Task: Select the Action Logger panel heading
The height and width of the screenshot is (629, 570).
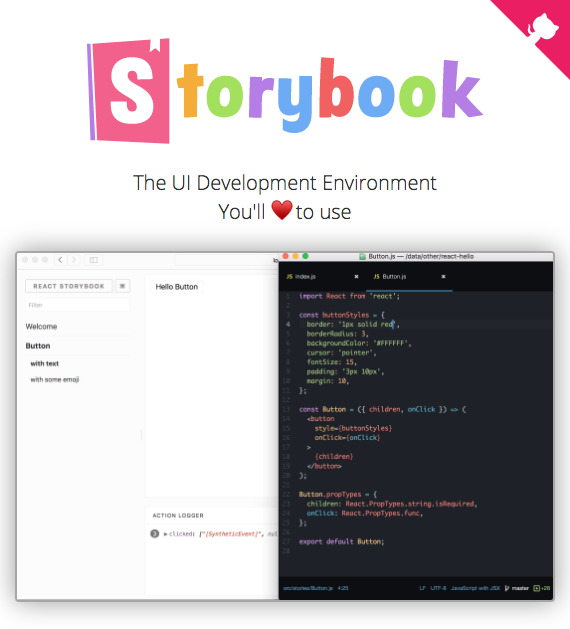Action: point(178,515)
